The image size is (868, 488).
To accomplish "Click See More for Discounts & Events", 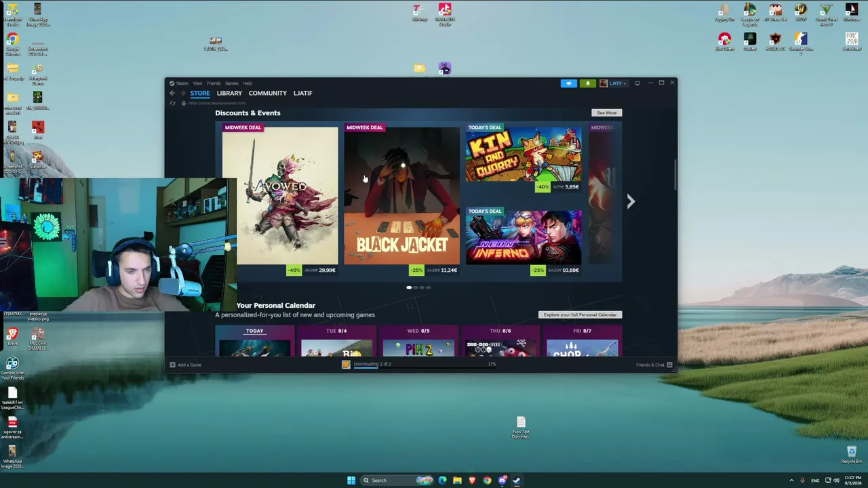I will coord(607,113).
